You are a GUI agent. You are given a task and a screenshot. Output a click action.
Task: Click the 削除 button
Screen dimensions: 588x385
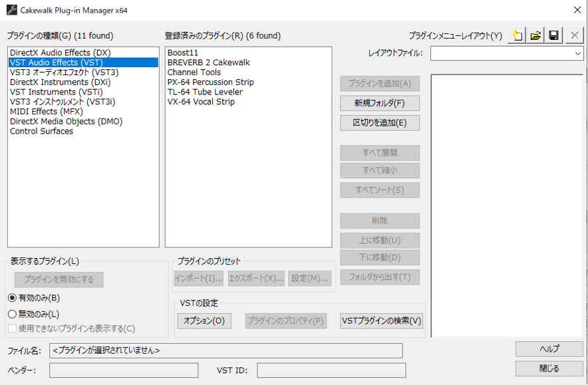point(380,221)
